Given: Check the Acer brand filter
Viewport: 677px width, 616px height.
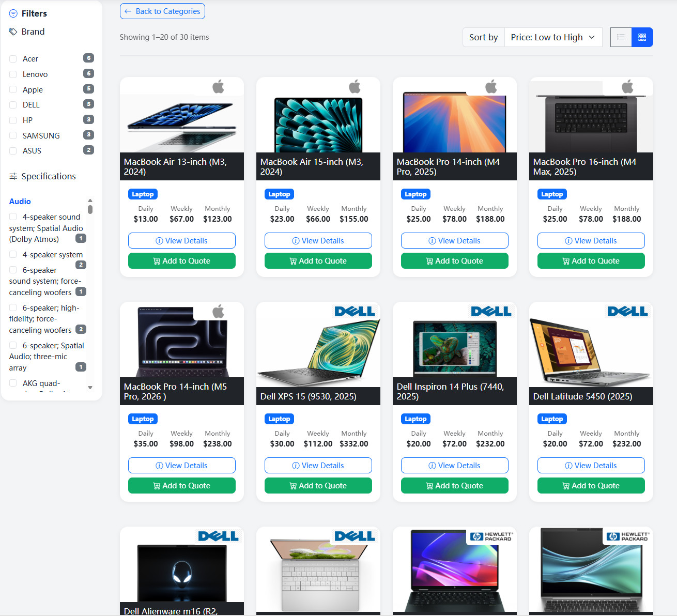Looking at the screenshot, I should 13,59.
